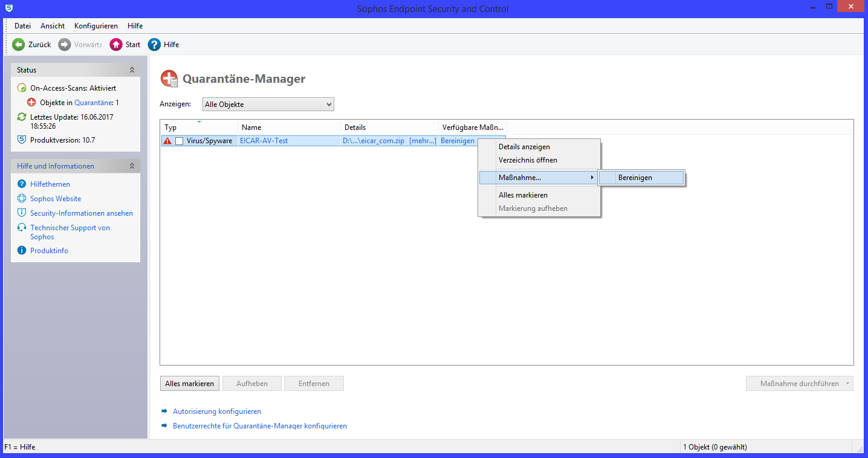Click the Verfügbare Maßn... column header

coord(473,127)
